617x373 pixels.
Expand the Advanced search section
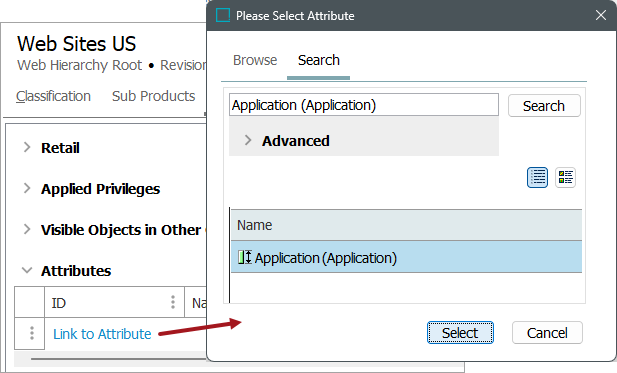(x=248, y=140)
